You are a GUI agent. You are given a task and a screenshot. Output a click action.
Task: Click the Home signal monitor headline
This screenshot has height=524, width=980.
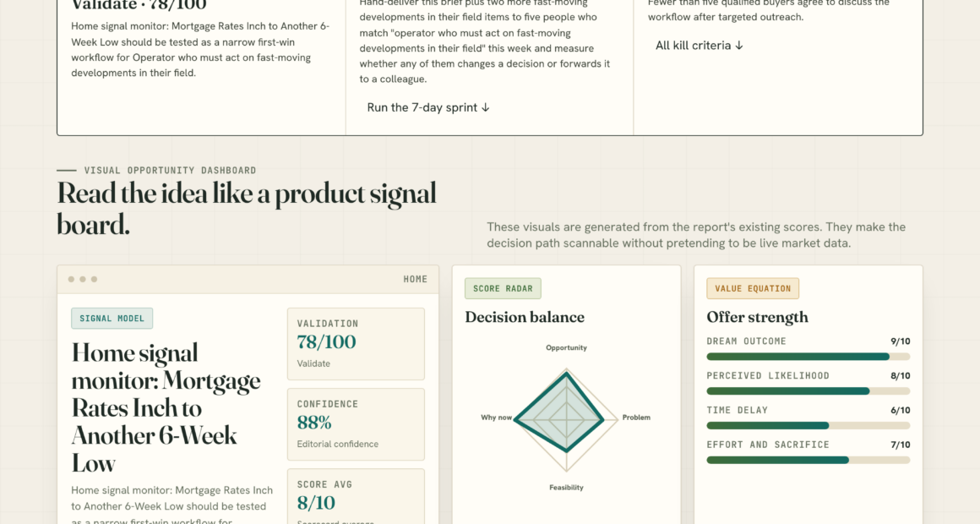pos(166,407)
